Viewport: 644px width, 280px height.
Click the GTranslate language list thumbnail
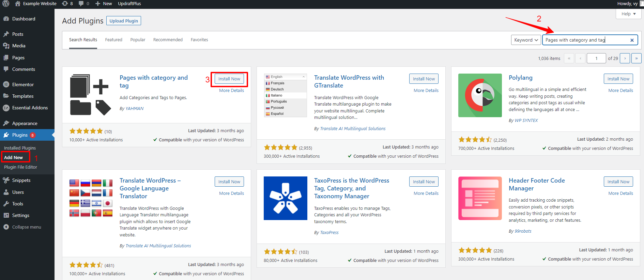tap(286, 95)
